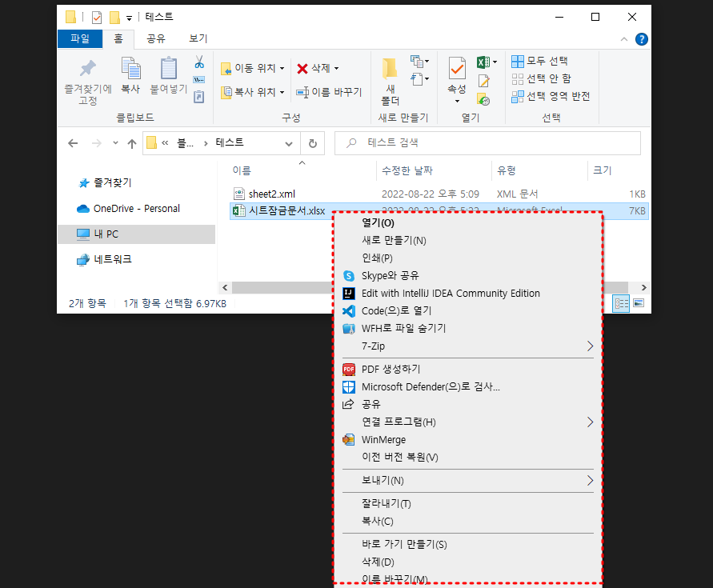
Task: Click the Excel open icon in 열기 group
Action: (x=483, y=62)
